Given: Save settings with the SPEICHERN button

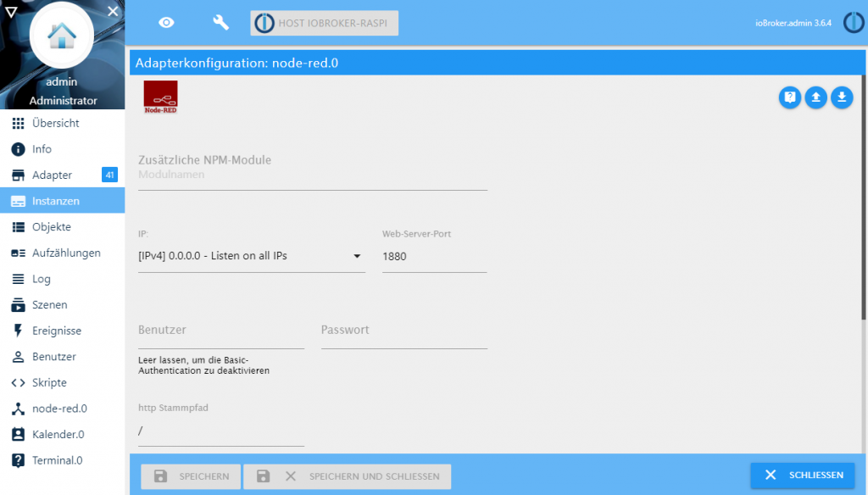Looking at the screenshot, I should [190, 476].
